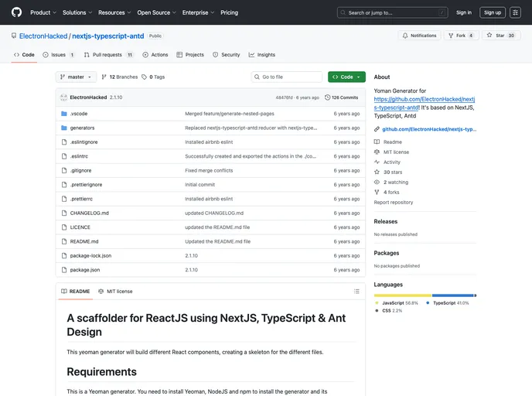Switch to the Code tab
The height and width of the screenshot is (396, 532).
24,55
